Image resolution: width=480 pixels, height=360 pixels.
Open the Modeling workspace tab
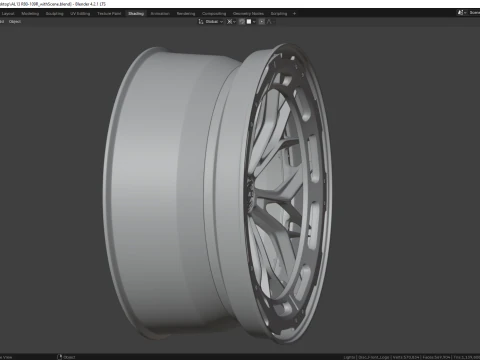(30, 14)
